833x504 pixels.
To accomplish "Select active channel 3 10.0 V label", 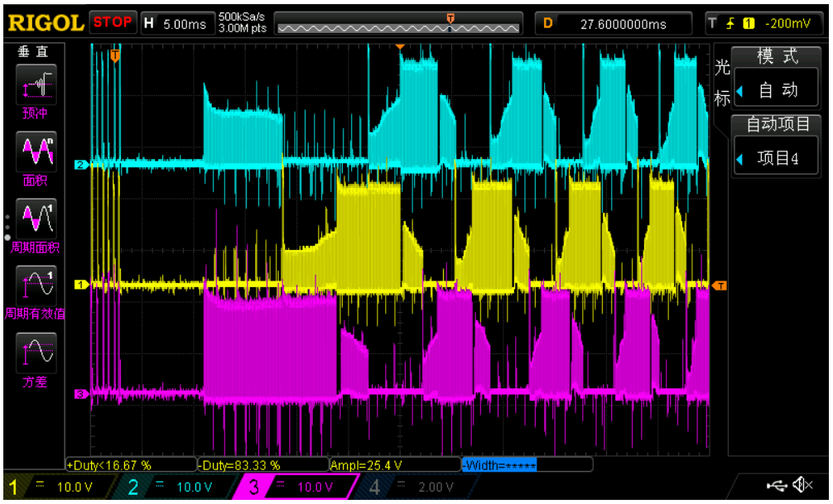I will (x=314, y=487).
